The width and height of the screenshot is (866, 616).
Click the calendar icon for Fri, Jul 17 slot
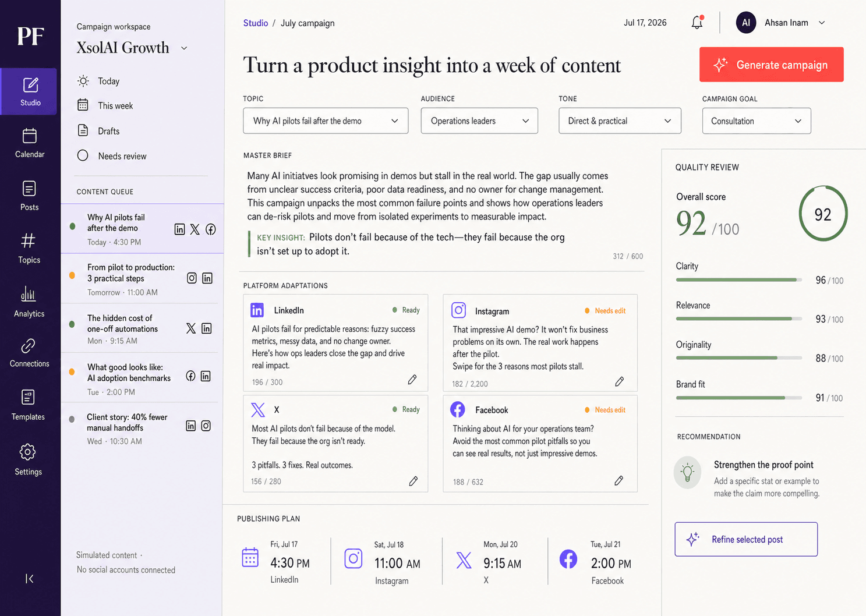[250, 557]
